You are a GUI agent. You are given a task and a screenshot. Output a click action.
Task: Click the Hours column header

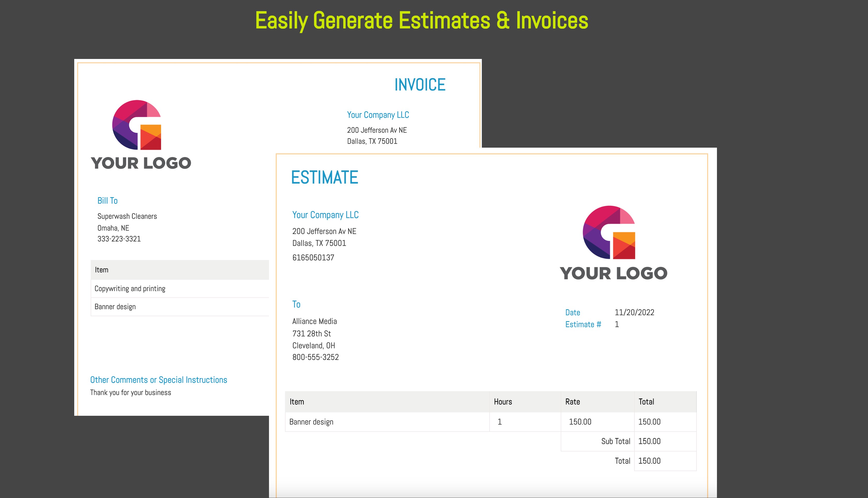pos(503,402)
